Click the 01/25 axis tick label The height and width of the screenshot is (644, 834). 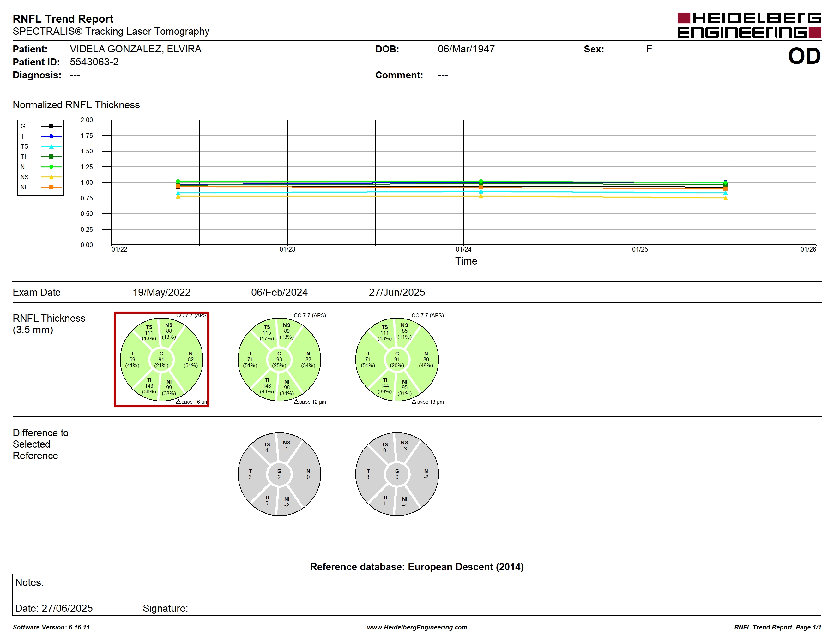pyautogui.click(x=640, y=249)
